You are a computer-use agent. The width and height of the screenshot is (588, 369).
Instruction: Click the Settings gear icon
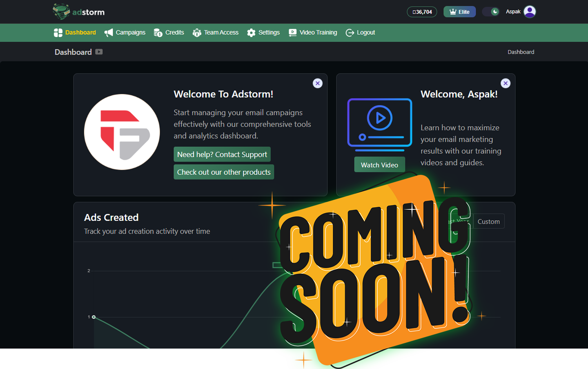[x=251, y=33]
